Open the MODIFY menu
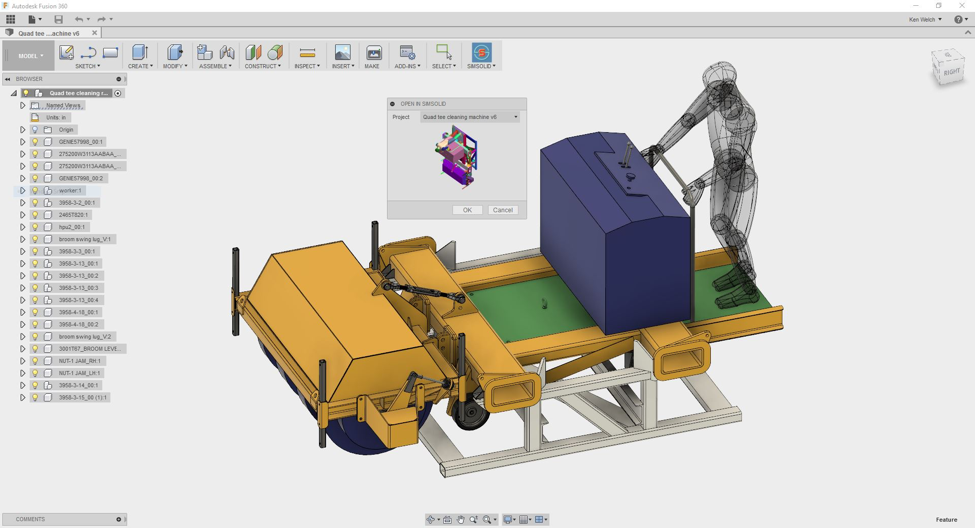The width and height of the screenshot is (975, 528). click(x=175, y=66)
